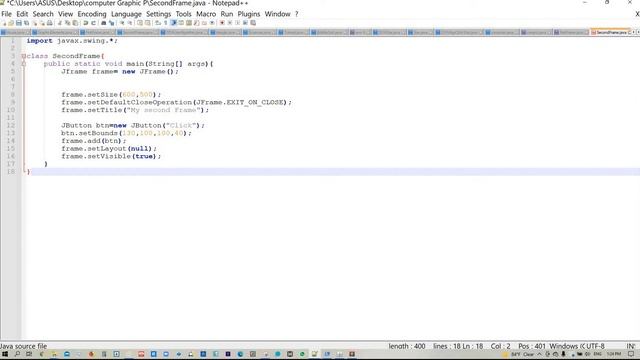Screen dimensions: 640x360
Task: Click the setDefaultCloseOperation code line
Action: (177, 102)
